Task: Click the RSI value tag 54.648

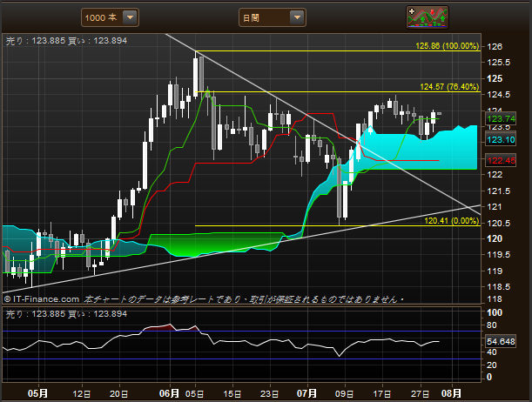Action: (501, 341)
